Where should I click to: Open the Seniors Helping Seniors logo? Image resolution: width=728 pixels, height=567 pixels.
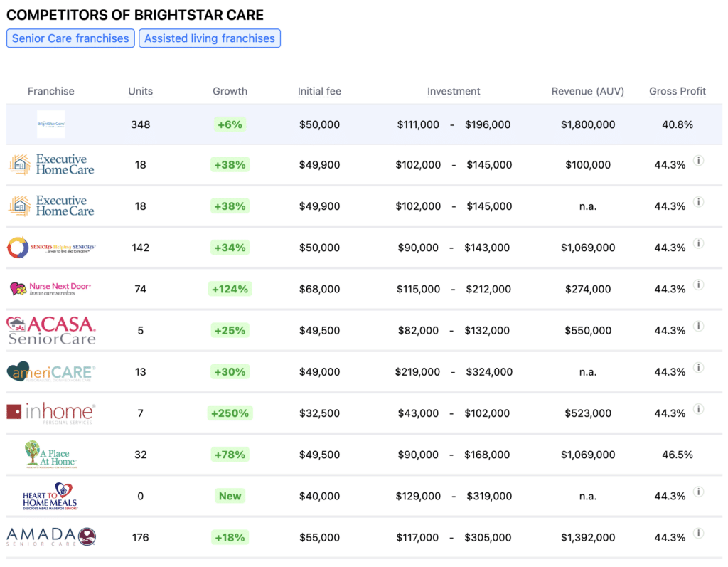click(x=51, y=248)
